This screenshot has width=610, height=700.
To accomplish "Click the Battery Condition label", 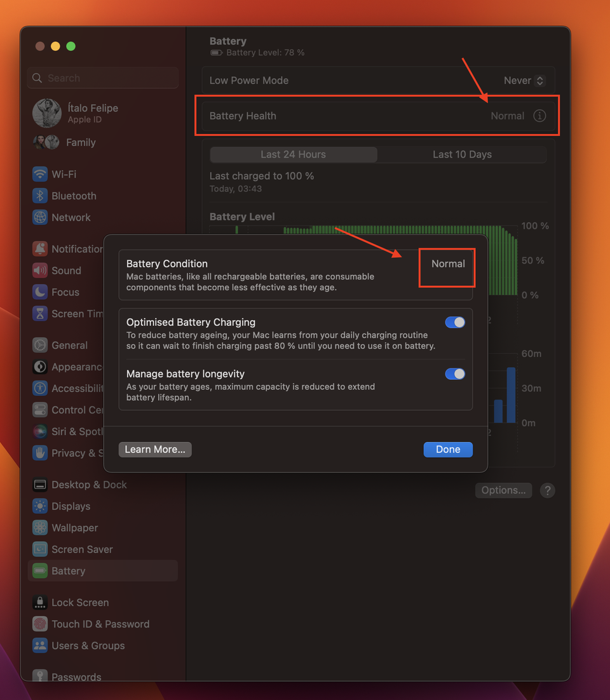I will 167,264.
